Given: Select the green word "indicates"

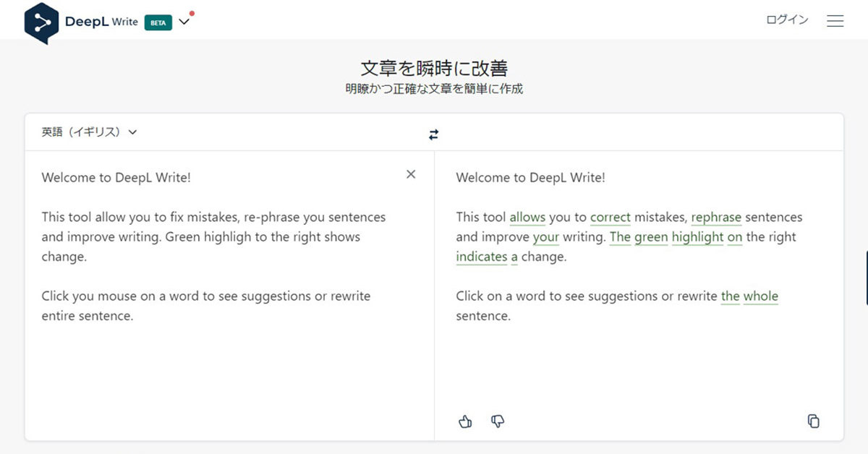Looking at the screenshot, I should click(482, 257).
